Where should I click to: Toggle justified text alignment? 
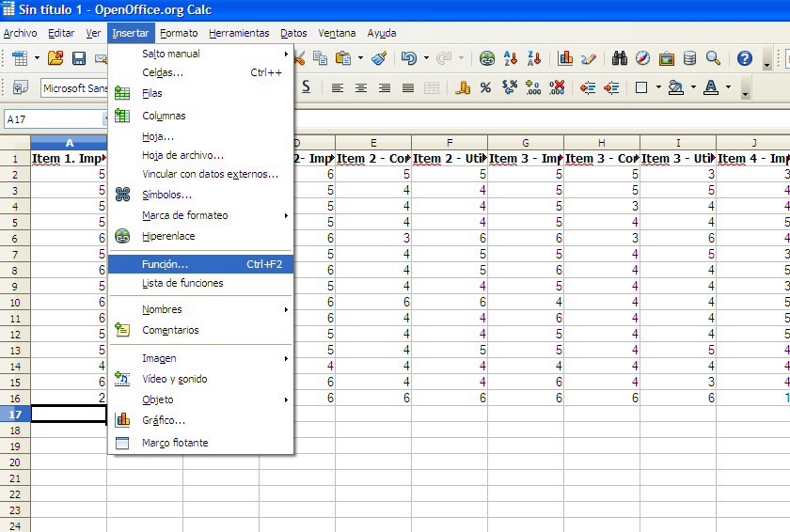407,87
